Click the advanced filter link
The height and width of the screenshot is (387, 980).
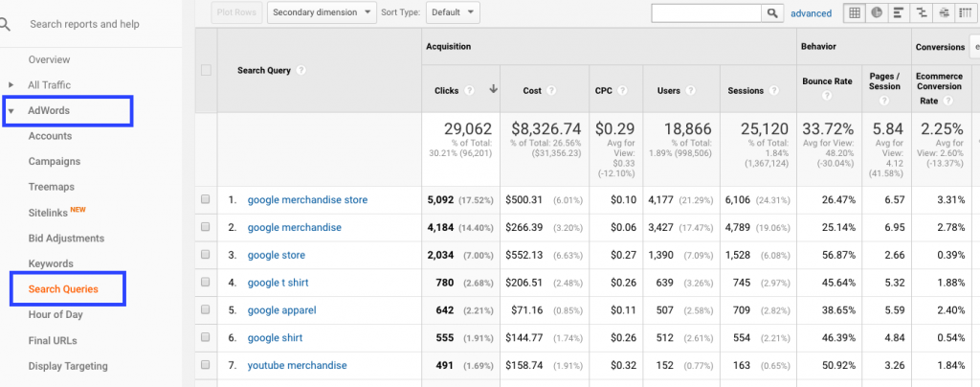(x=812, y=13)
